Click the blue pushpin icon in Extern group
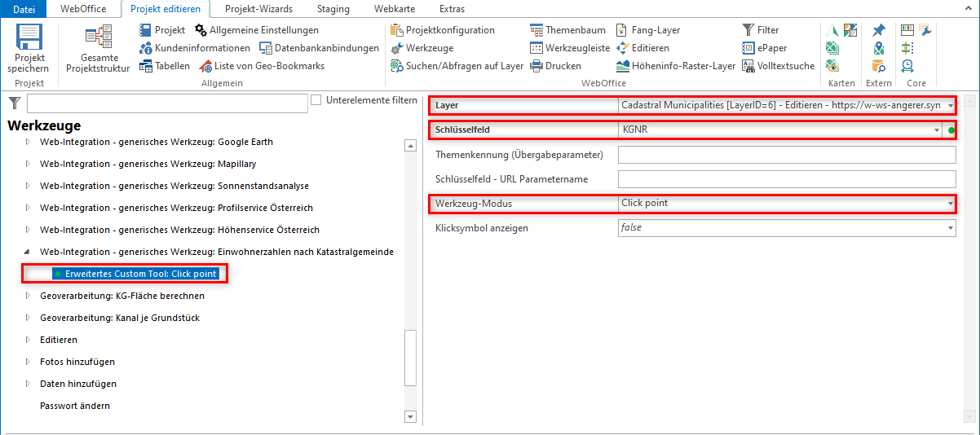 tap(878, 30)
